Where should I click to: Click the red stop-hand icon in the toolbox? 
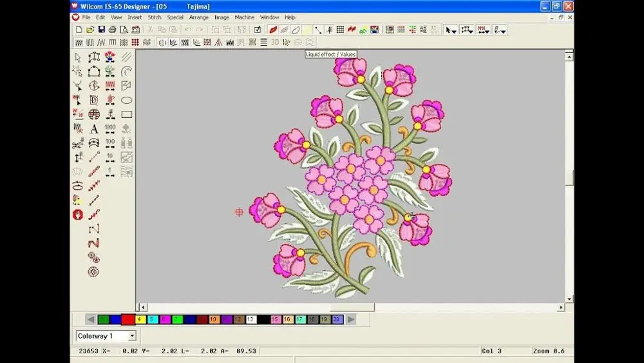pyautogui.click(x=78, y=215)
